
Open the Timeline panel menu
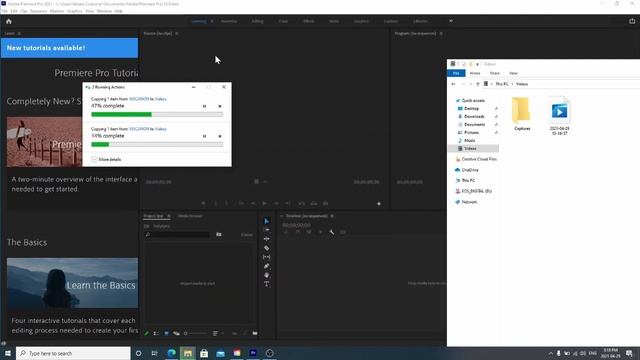point(332,216)
